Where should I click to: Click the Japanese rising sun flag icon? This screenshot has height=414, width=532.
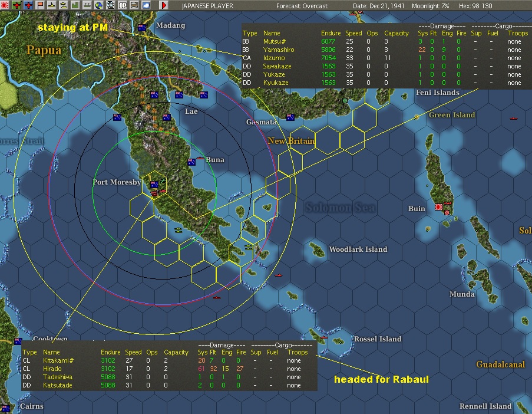click(5, 5)
